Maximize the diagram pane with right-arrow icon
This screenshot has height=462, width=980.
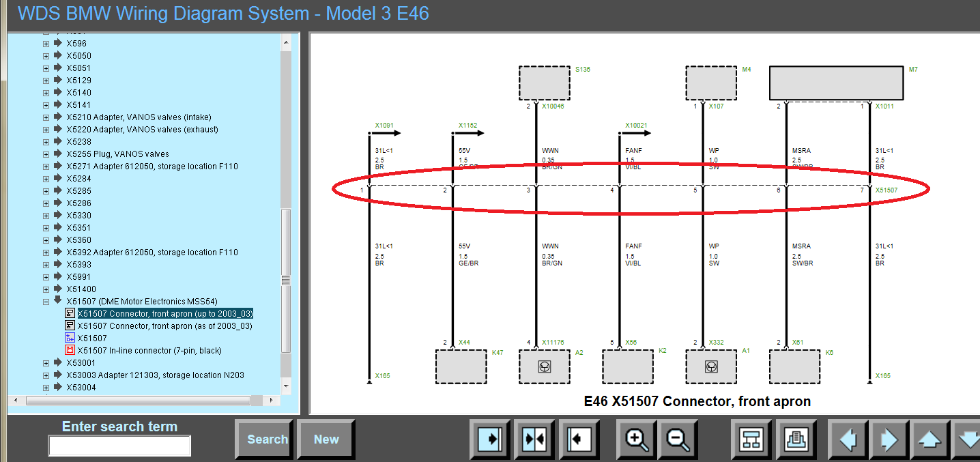[x=490, y=439]
